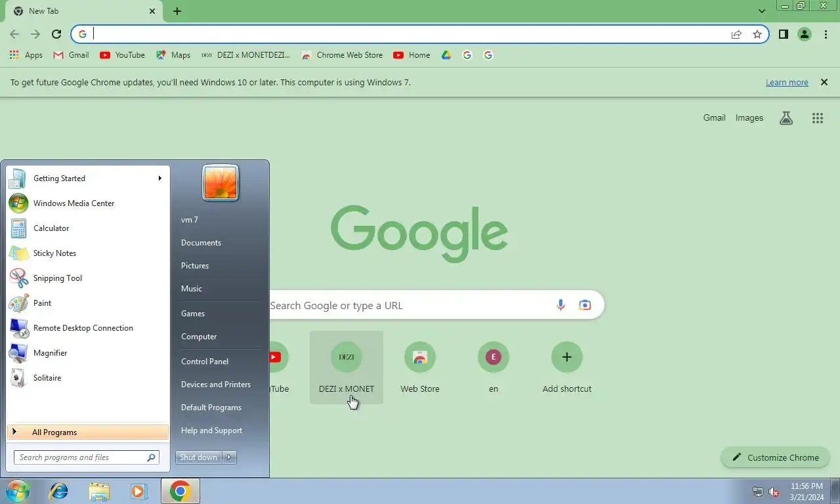Open Remote Desktop Connection
The width and height of the screenshot is (840, 504).
pos(88,327)
